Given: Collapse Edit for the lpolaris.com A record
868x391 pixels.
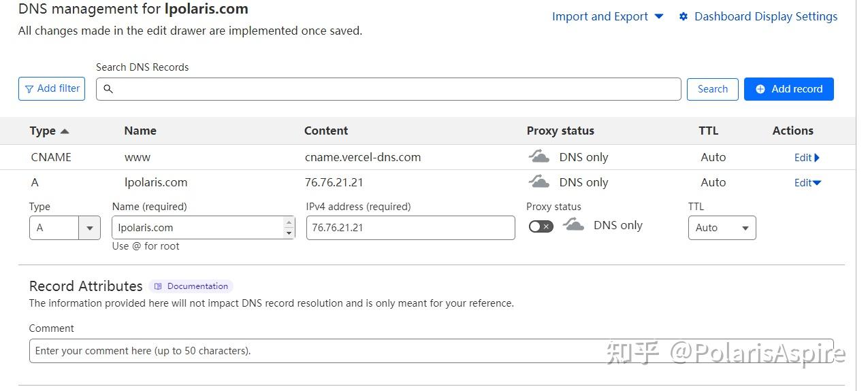Looking at the screenshot, I should click(807, 182).
